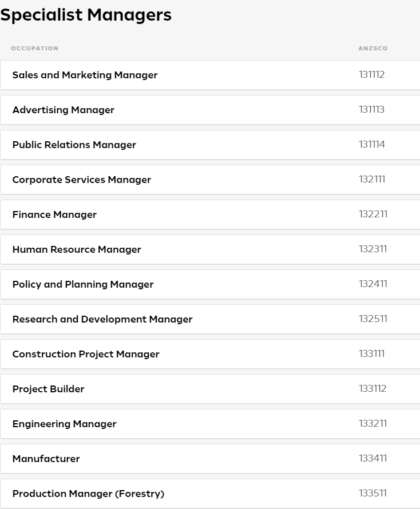This screenshot has width=420, height=509.
Task: Click ANZSCO code 133111
Action: (x=372, y=353)
